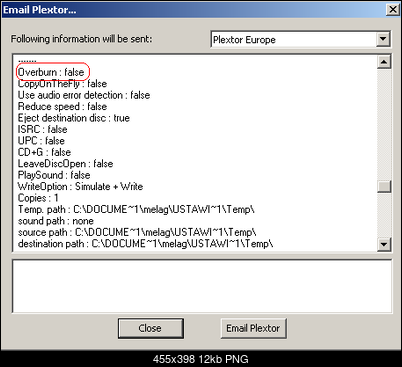Open the Plextor Europe recipient dropdown
The width and height of the screenshot is (402, 367).
[x=383, y=39]
